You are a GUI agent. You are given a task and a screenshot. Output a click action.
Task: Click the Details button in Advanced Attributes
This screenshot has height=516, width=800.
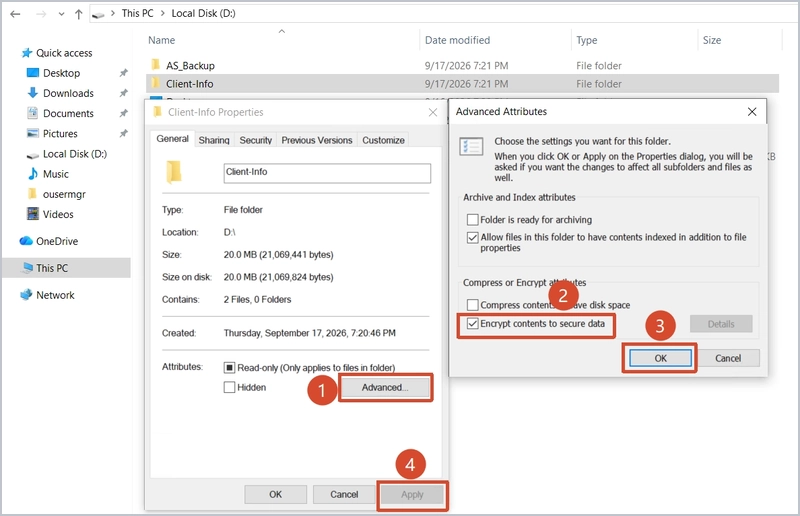point(721,324)
